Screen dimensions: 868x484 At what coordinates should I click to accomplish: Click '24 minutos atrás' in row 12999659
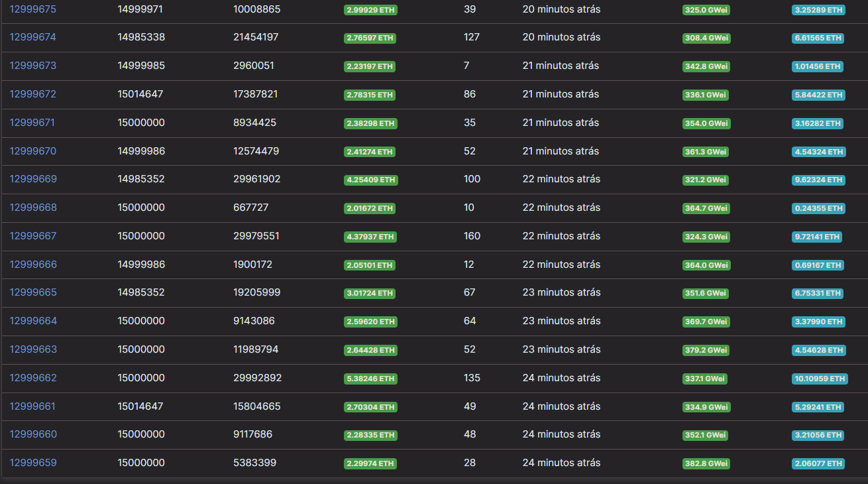(x=562, y=463)
